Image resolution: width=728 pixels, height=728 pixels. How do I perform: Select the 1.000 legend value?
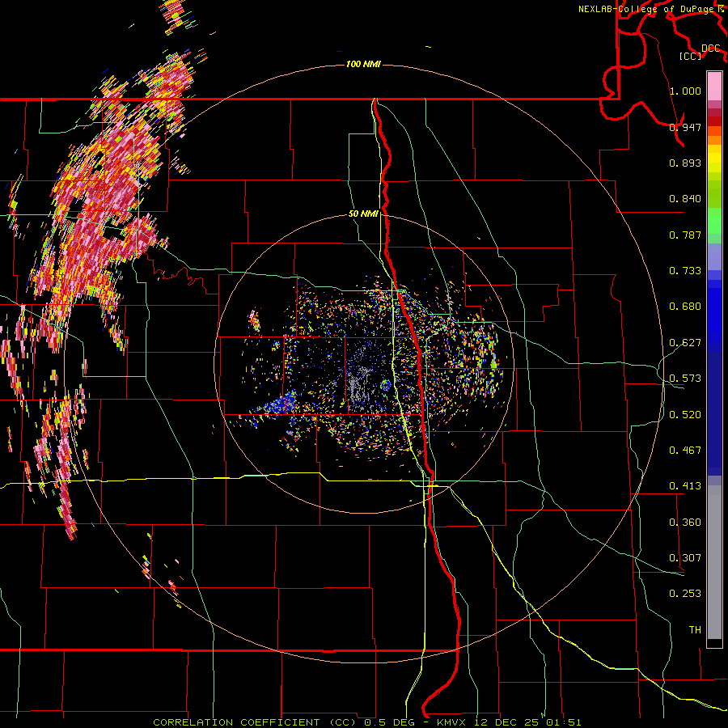[685, 91]
